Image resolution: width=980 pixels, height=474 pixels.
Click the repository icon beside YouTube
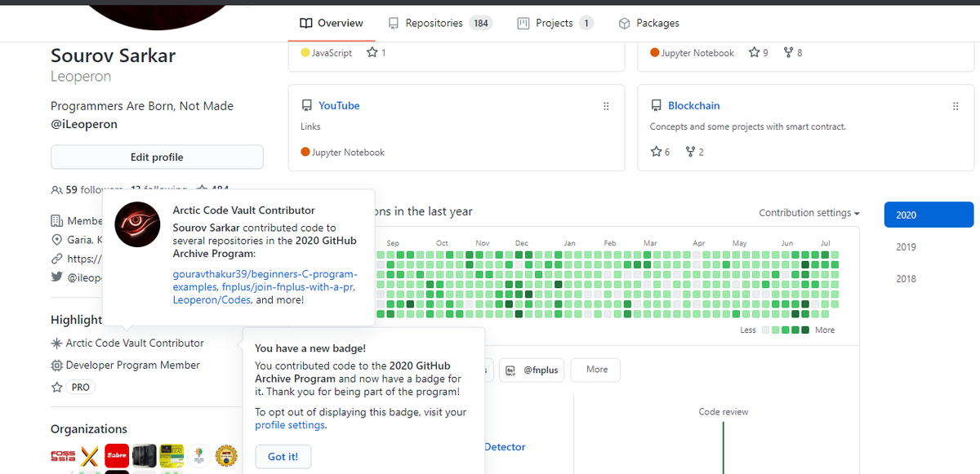click(x=306, y=106)
